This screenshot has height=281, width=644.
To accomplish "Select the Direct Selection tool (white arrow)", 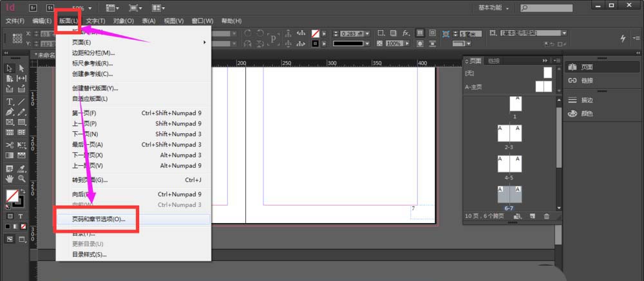I will pos(21,68).
